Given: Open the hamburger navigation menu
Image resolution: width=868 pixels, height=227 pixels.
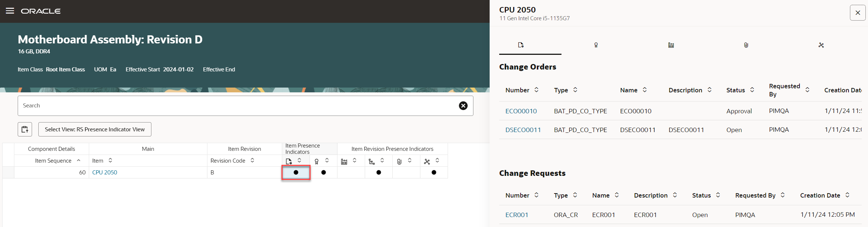Looking at the screenshot, I should (x=10, y=11).
